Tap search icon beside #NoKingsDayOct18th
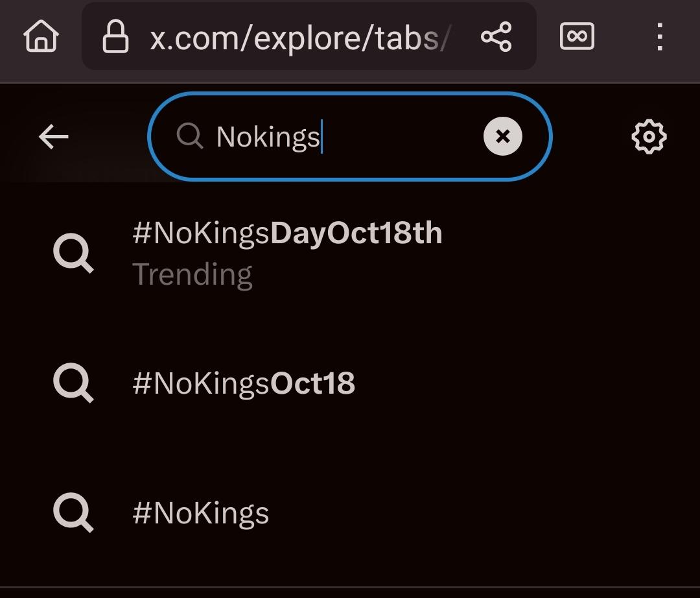The height and width of the screenshot is (598, 700). click(x=73, y=254)
